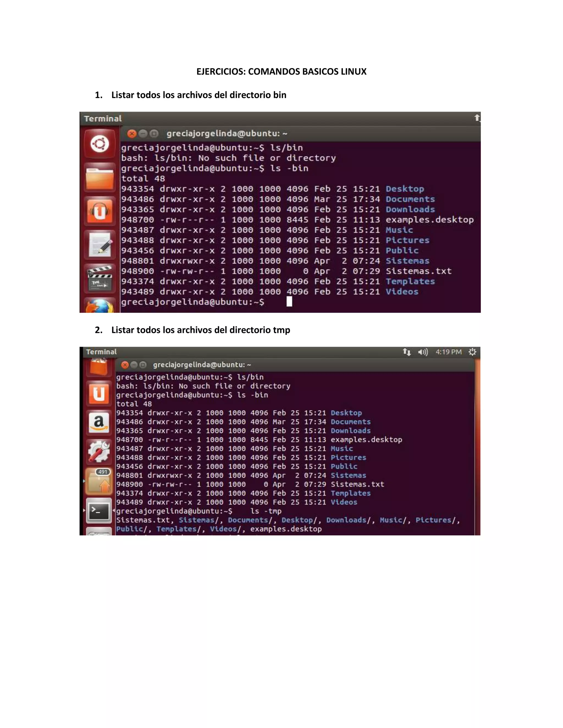Launch Ubuntu One Music headphones icon

pyautogui.click(x=100, y=211)
